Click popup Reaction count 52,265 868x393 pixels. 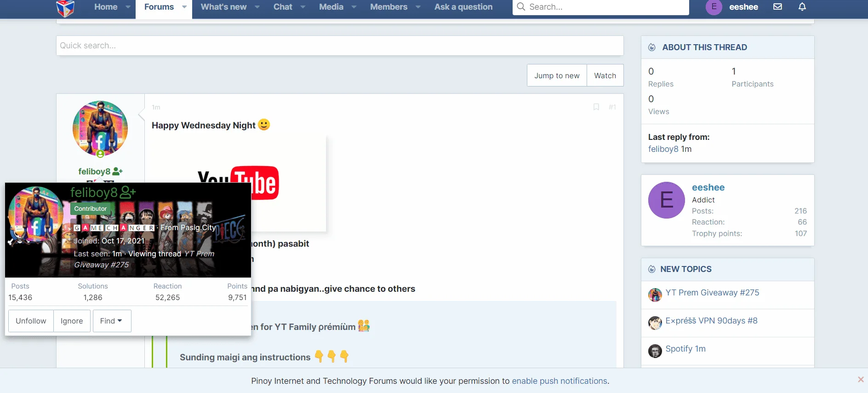click(167, 297)
